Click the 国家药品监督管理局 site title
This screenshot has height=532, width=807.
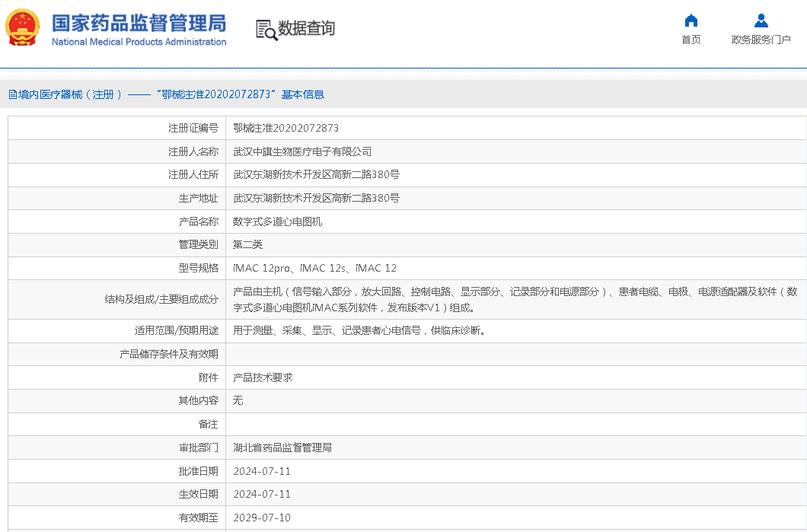point(139,21)
